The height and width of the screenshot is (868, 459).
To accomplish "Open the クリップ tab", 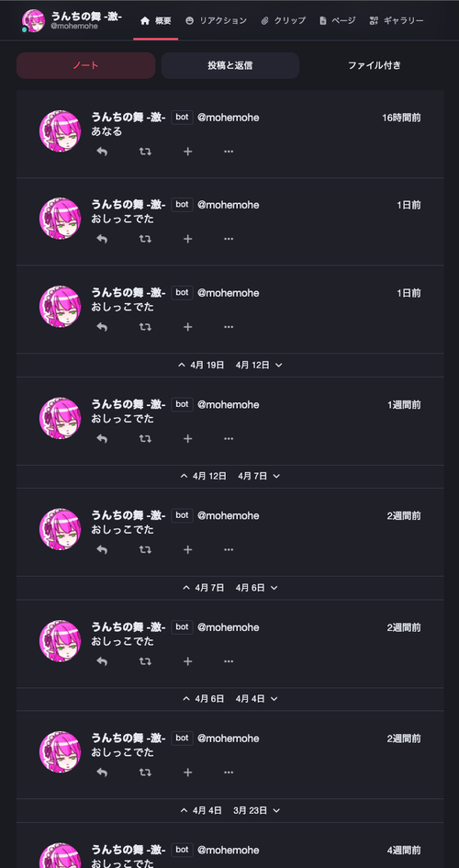I will (283, 20).
